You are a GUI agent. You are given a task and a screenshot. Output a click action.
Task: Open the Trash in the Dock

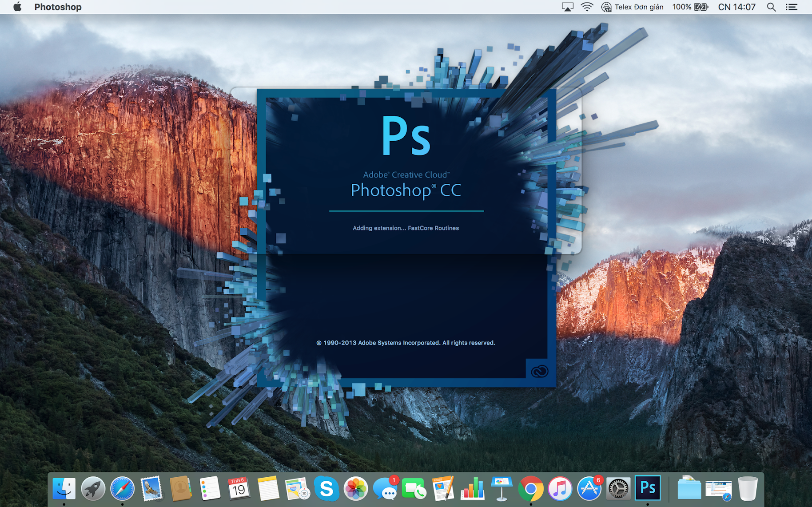748,488
